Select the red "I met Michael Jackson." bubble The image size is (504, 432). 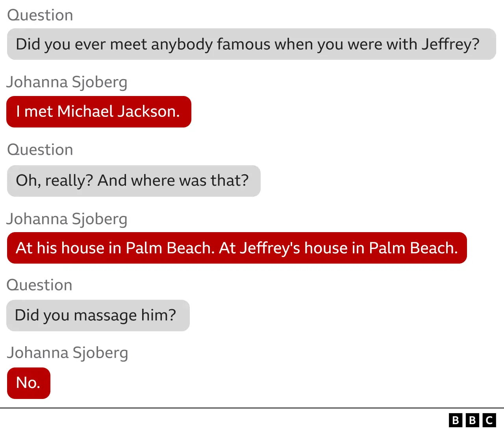[98, 112]
